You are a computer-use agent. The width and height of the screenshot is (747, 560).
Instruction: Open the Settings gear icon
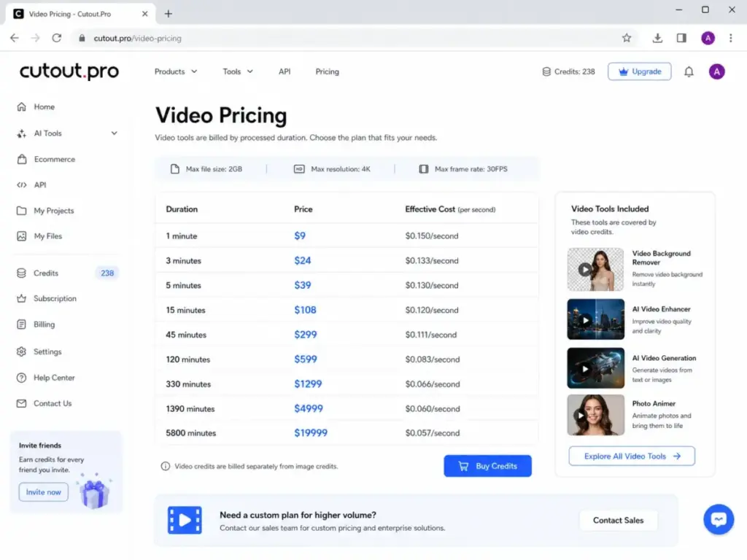(x=21, y=351)
